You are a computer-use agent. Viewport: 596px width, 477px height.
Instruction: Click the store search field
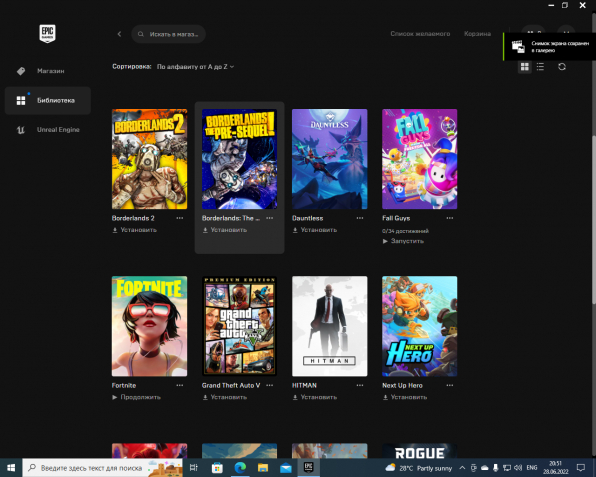(168, 34)
